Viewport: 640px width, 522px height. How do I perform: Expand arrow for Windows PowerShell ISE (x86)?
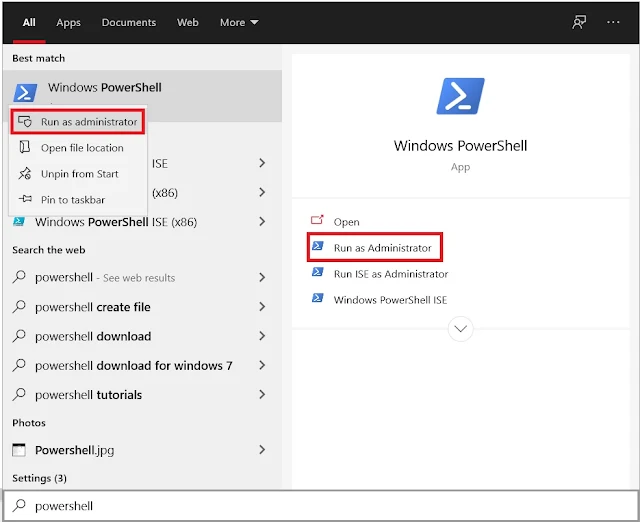(262, 222)
